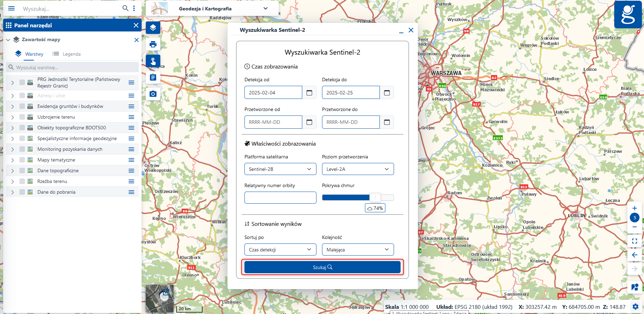Screen dimensions: 644x314
Task: Click the full extent map icon
Action: point(634,241)
